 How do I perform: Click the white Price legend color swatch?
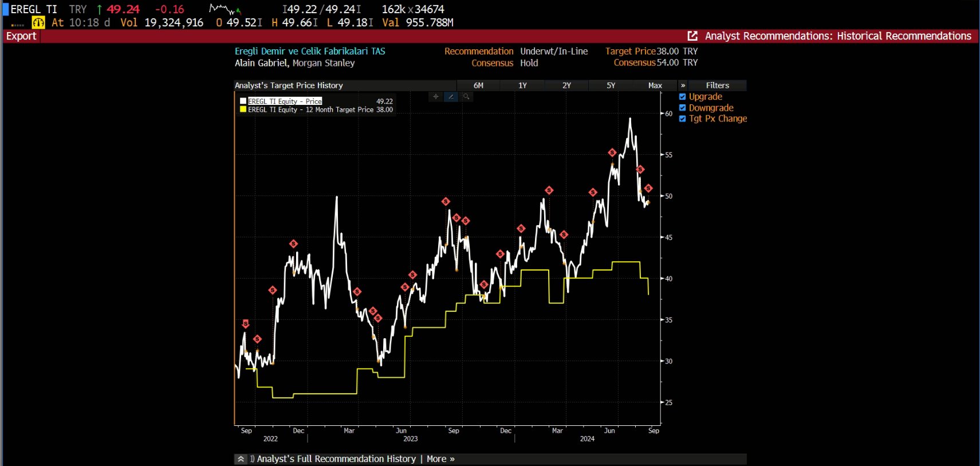click(243, 101)
